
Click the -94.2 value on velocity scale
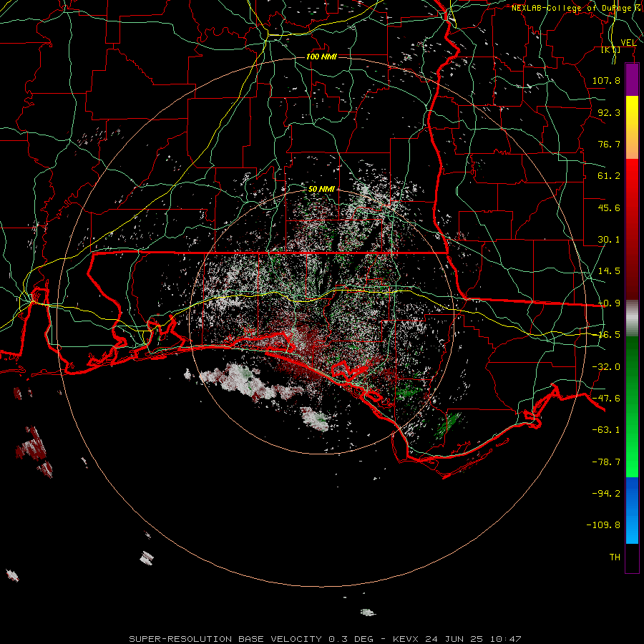606,493
